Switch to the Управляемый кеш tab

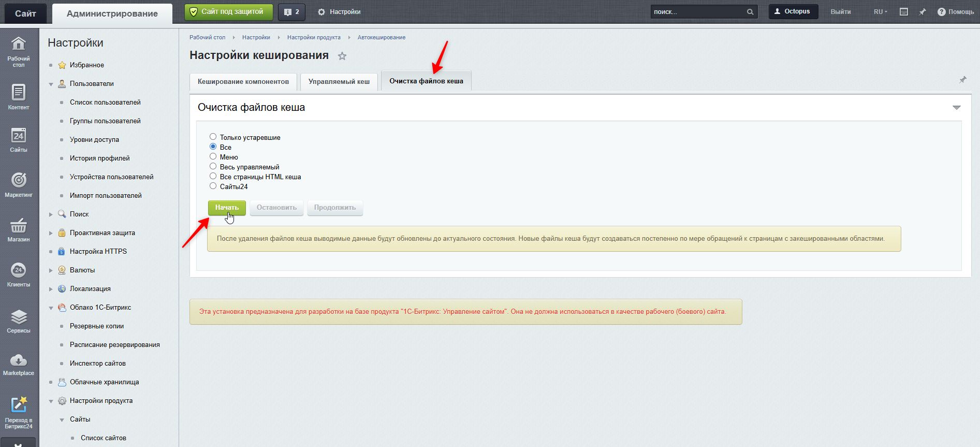click(339, 82)
